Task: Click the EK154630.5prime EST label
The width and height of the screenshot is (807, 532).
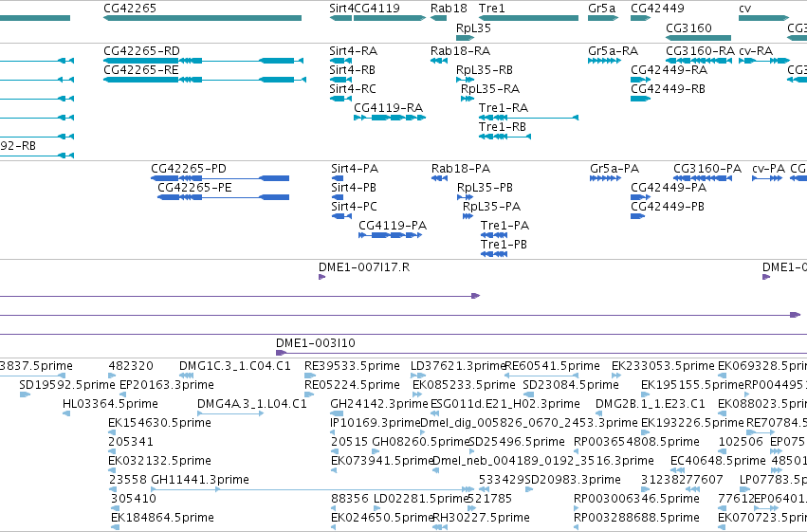Action: [159, 423]
